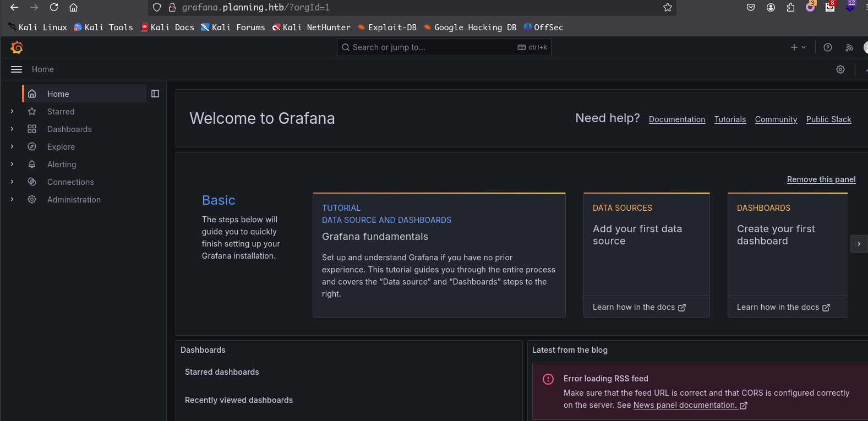Screen dimensions: 868x421
Task: Open the Firefox account icon
Action: pos(771,7)
